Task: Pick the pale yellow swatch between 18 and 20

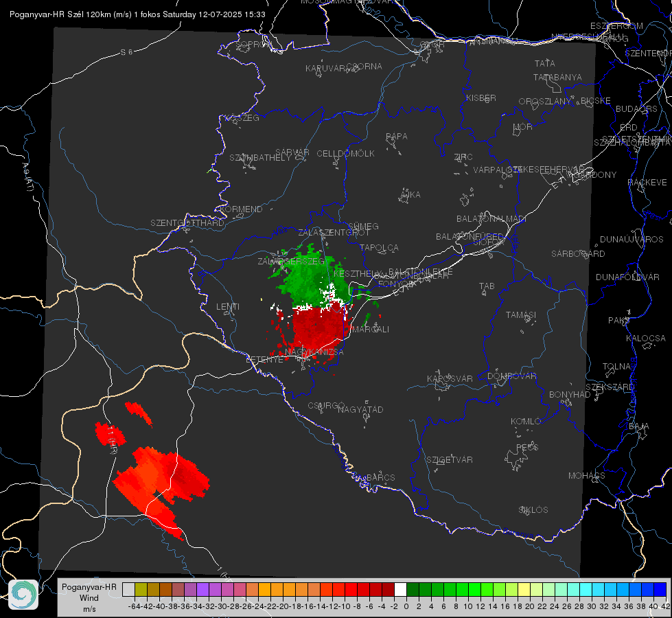Action: pyautogui.click(x=524, y=589)
